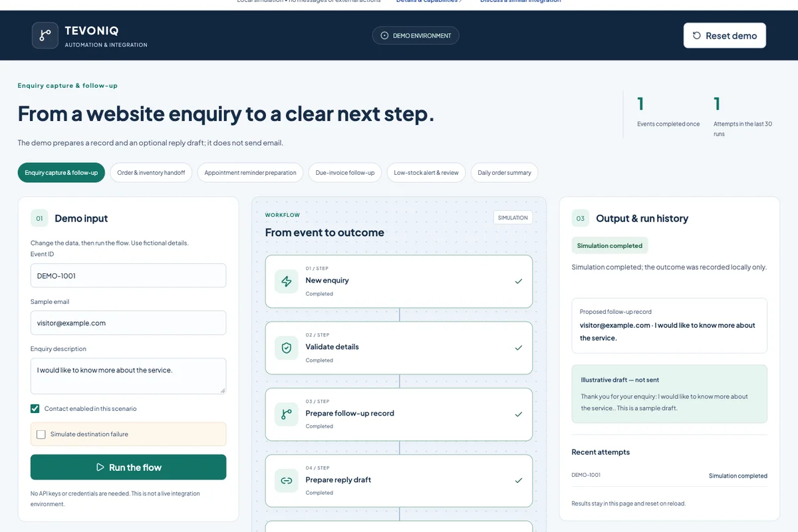Viewport: 798px width, 532px height.
Task: Click the checkmark on Prepare reply draft step
Action: tap(519, 480)
